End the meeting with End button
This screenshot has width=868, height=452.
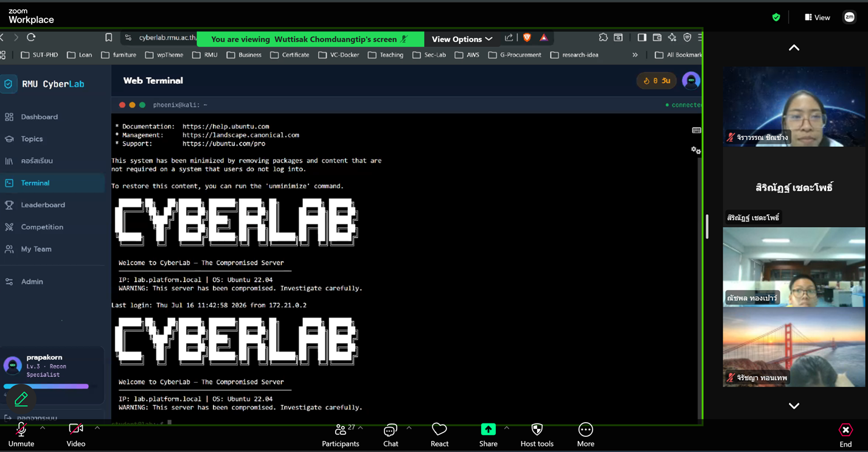click(x=845, y=434)
